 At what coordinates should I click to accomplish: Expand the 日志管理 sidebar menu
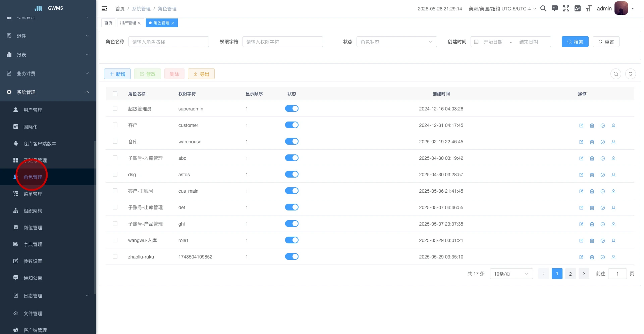(x=48, y=296)
